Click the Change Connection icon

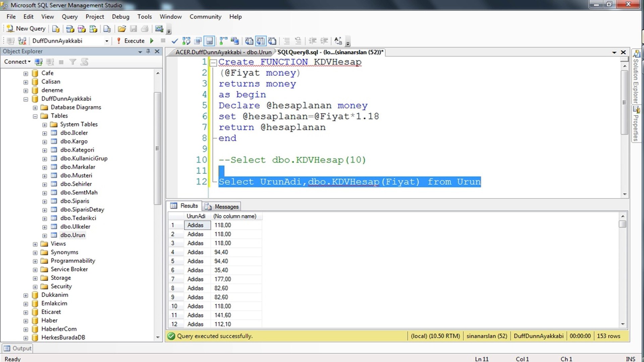coord(22,41)
